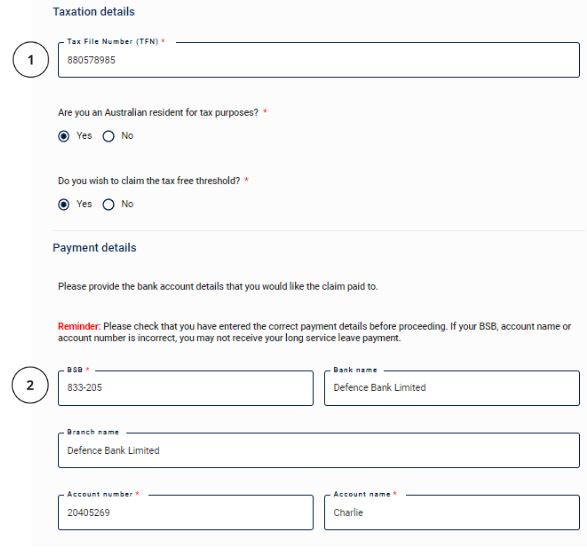Click the Tax File Number input field
The image size is (587, 555).
319,60
